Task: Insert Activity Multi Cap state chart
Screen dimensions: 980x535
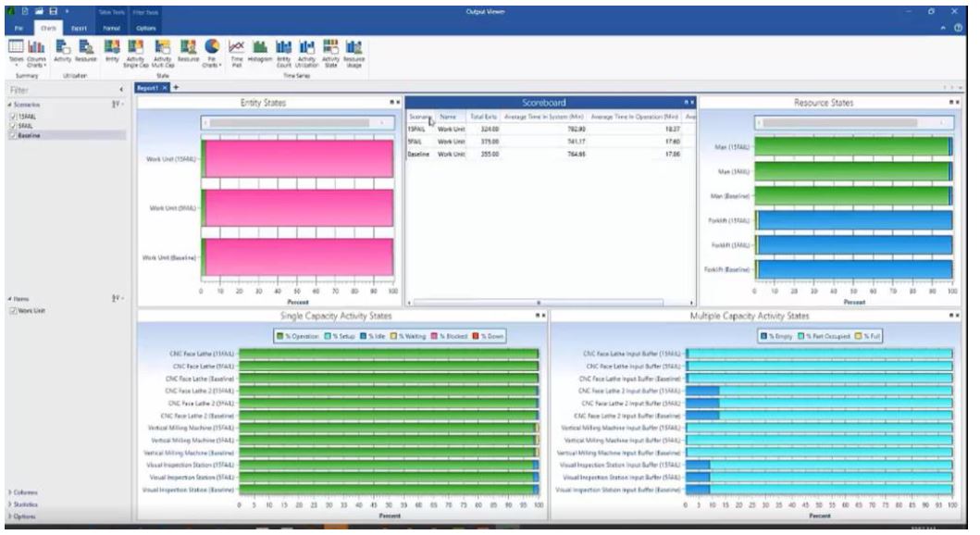Action: coord(163,53)
